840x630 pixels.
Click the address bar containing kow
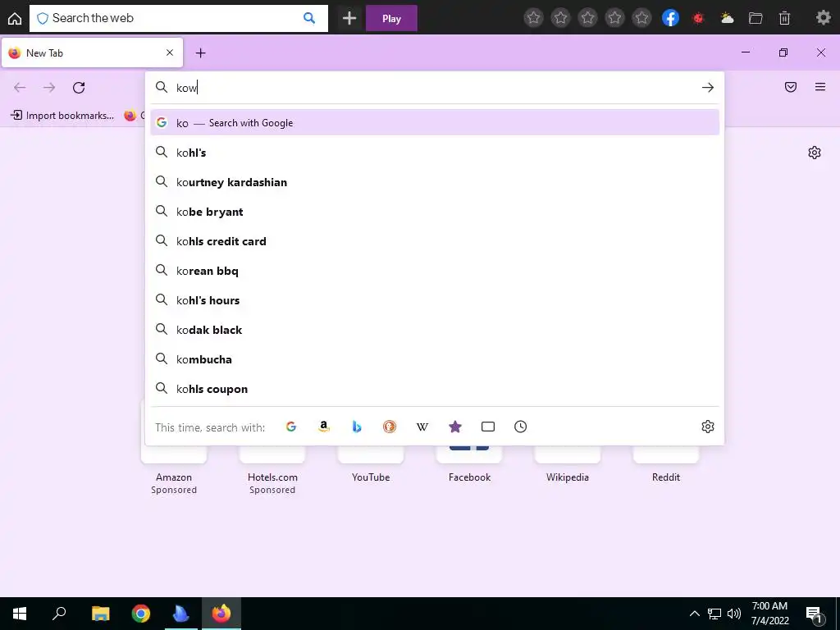[x=434, y=87]
